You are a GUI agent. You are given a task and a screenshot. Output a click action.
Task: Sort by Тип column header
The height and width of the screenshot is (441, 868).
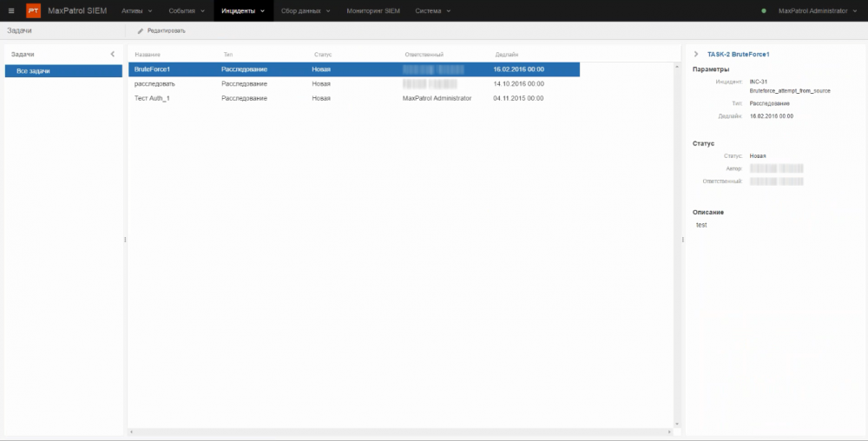(x=228, y=55)
